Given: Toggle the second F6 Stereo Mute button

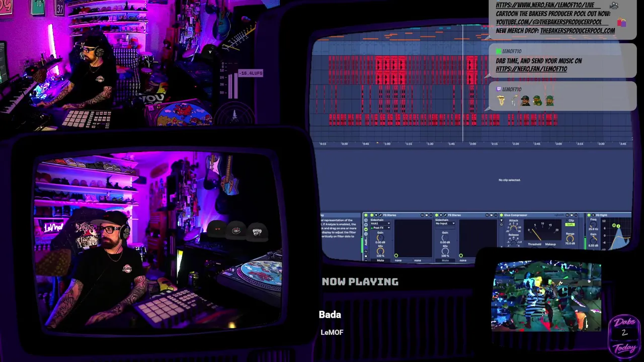Looking at the screenshot, I should click(x=445, y=260).
